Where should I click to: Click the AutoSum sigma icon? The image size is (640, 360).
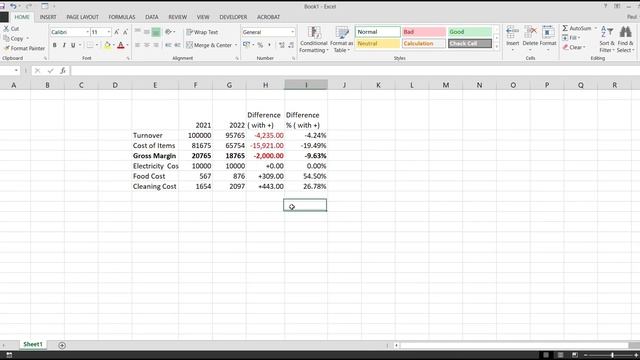tap(565, 28)
